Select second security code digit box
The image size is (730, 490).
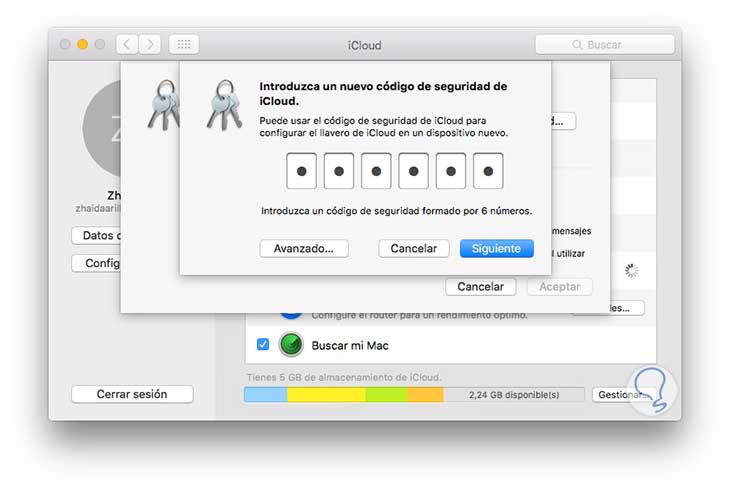[x=339, y=171]
